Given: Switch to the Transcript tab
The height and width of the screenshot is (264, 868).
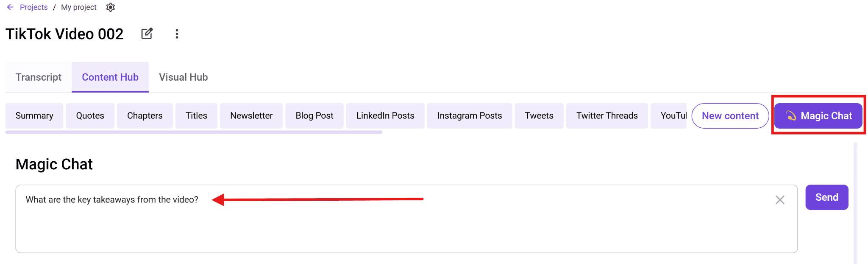Looking at the screenshot, I should [39, 77].
